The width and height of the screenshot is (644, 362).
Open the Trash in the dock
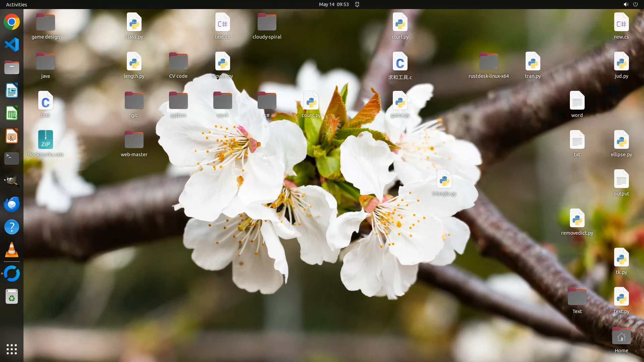pyautogui.click(x=12, y=297)
